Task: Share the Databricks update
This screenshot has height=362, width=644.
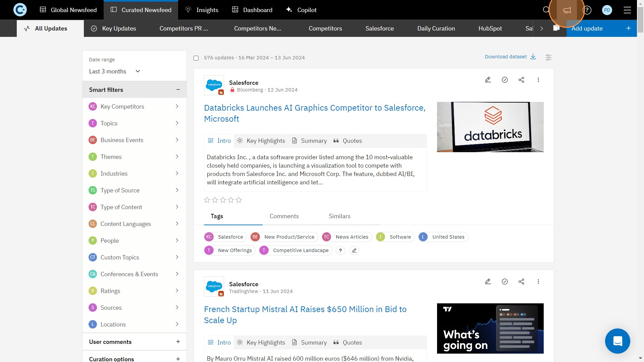Action: pyautogui.click(x=522, y=80)
